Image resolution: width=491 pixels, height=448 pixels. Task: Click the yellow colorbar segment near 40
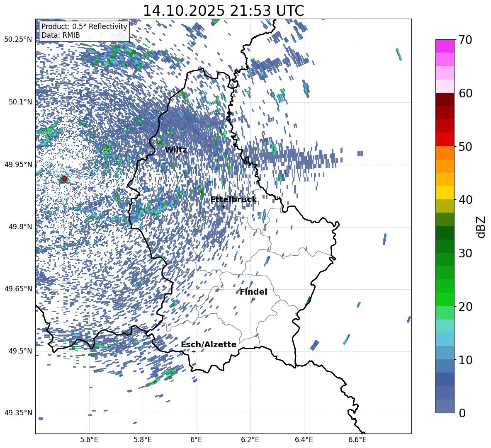point(445,193)
